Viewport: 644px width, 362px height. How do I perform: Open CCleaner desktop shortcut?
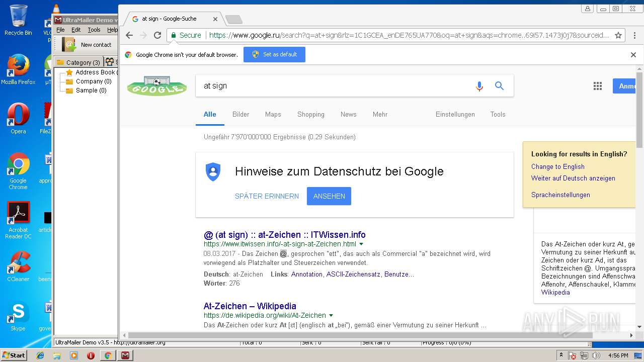point(18,266)
